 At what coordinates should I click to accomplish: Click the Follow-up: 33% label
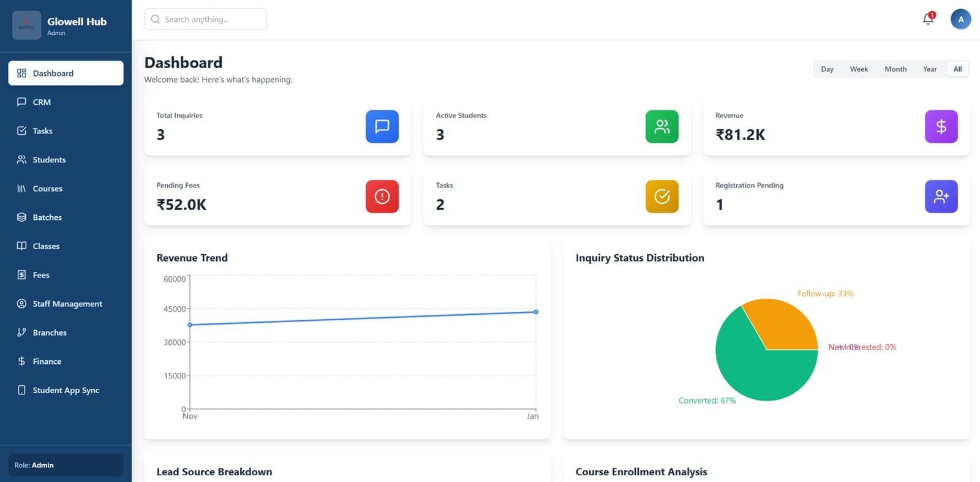(825, 293)
